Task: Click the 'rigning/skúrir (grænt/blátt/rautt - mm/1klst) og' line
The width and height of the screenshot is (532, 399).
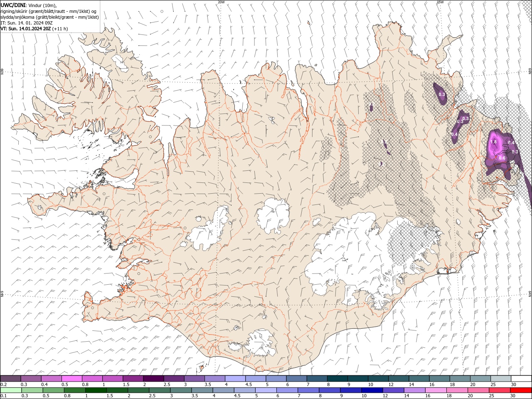Action: point(49,11)
